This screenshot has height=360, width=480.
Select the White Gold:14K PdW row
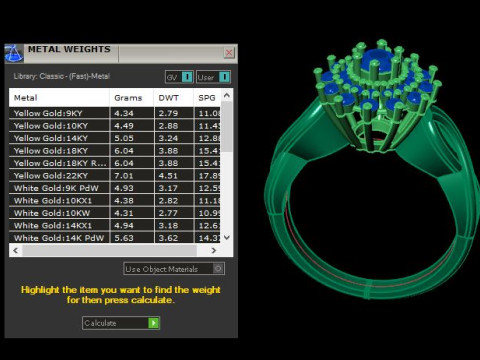[115, 238]
